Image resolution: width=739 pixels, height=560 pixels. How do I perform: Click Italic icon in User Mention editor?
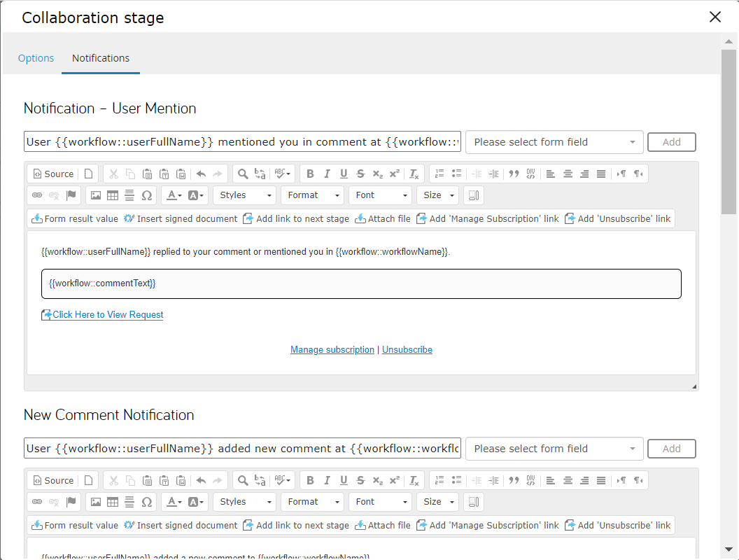tap(327, 174)
